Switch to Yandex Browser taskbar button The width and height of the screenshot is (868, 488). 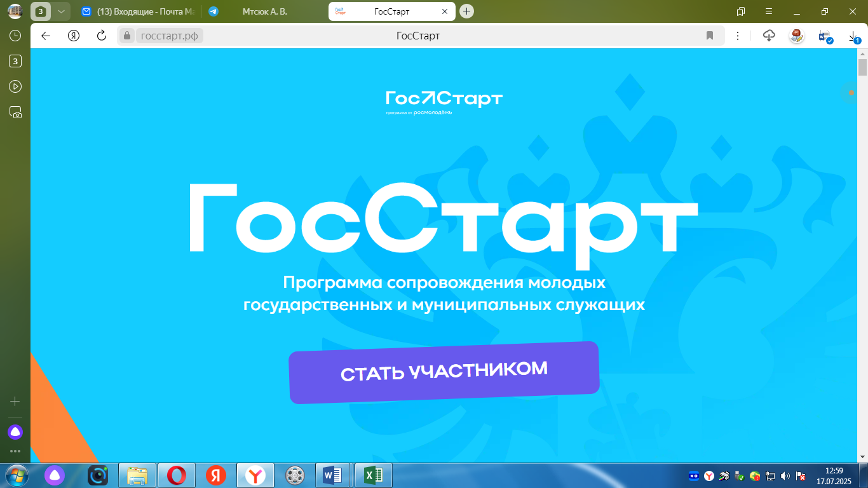click(x=255, y=475)
